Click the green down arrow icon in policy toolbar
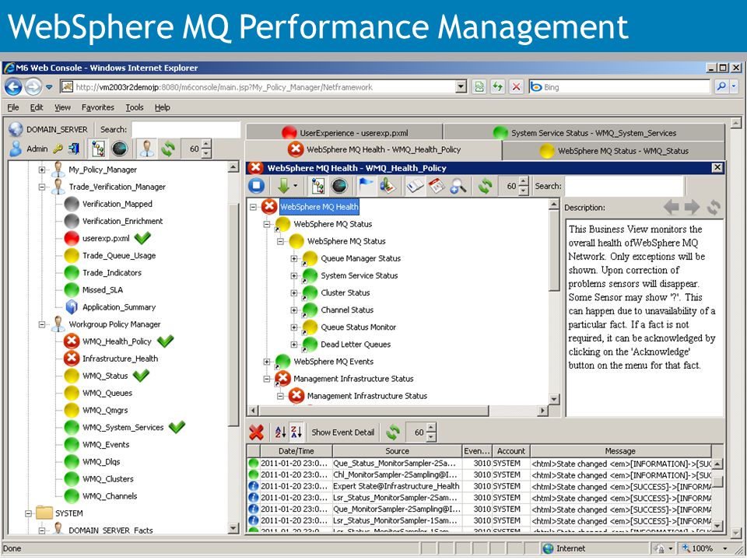Viewport: 747px width, 560px height. (x=283, y=186)
